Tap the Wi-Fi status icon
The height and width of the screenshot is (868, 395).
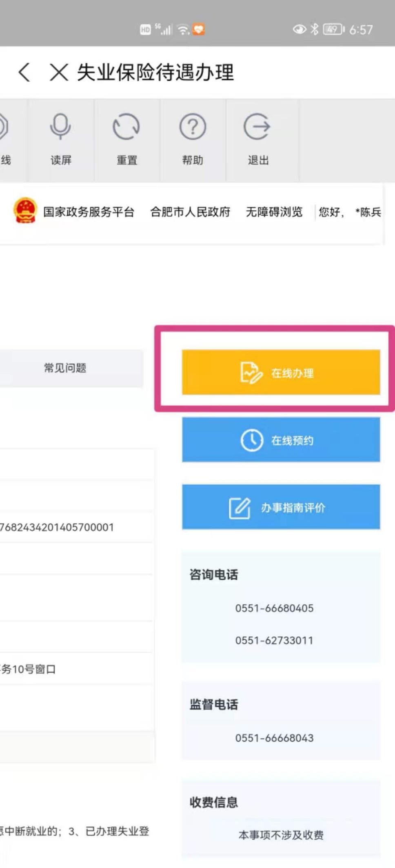(184, 29)
